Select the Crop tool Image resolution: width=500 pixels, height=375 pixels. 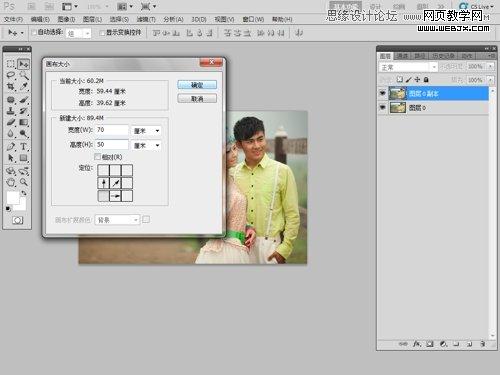11,87
